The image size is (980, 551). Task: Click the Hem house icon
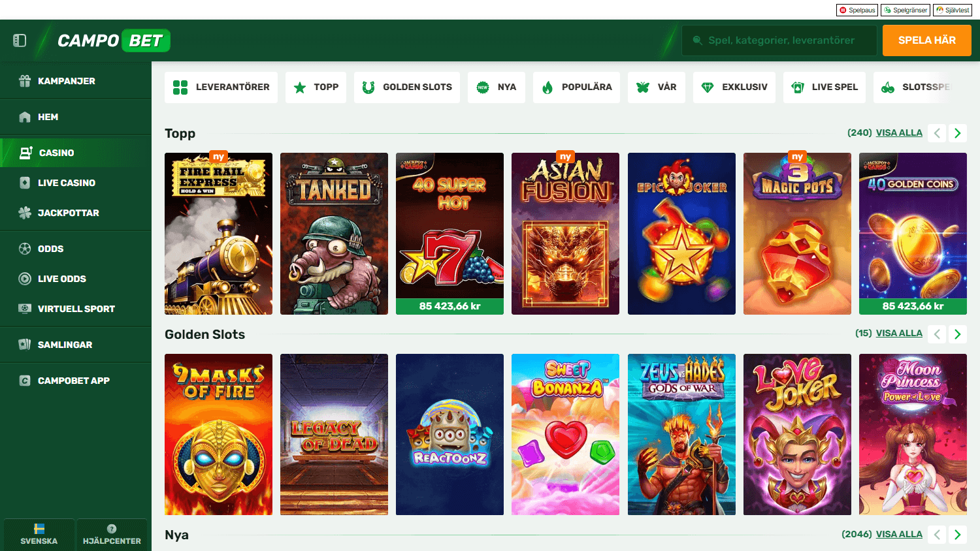[x=25, y=117]
